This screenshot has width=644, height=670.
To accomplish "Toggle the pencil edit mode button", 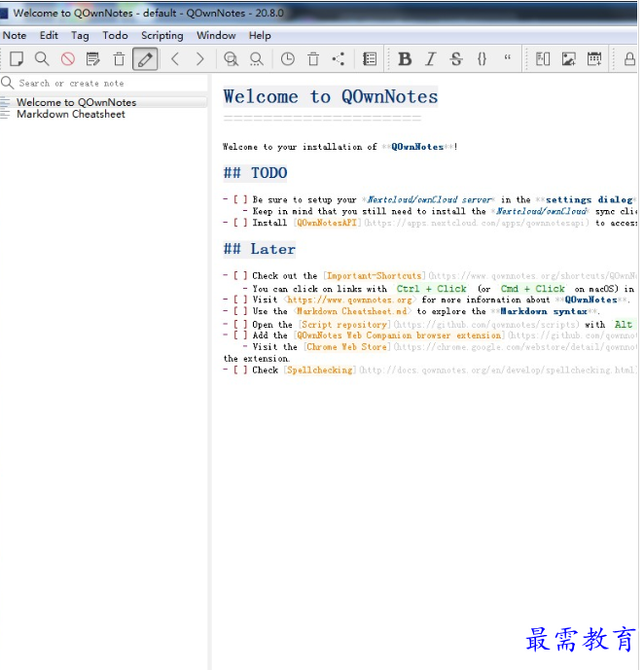I will tap(145, 59).
